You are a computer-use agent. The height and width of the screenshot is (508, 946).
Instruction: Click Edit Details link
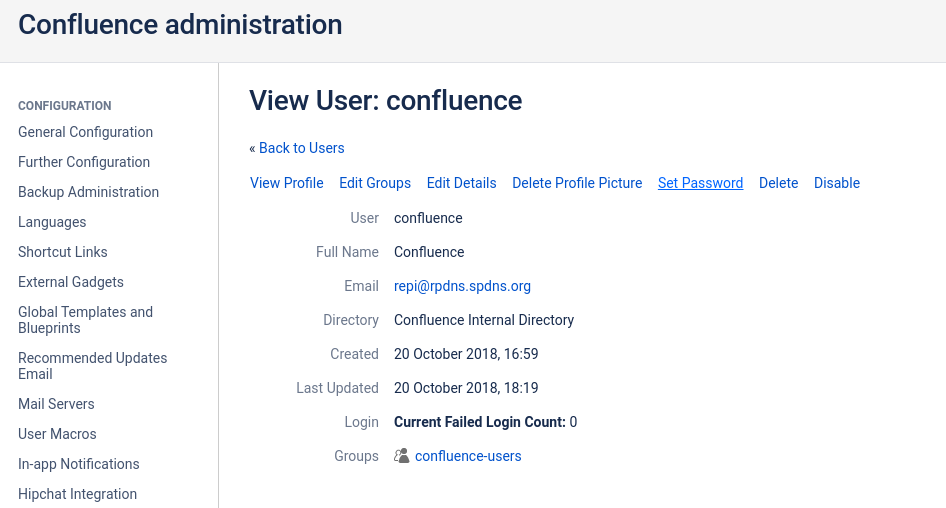coord(462,183)
